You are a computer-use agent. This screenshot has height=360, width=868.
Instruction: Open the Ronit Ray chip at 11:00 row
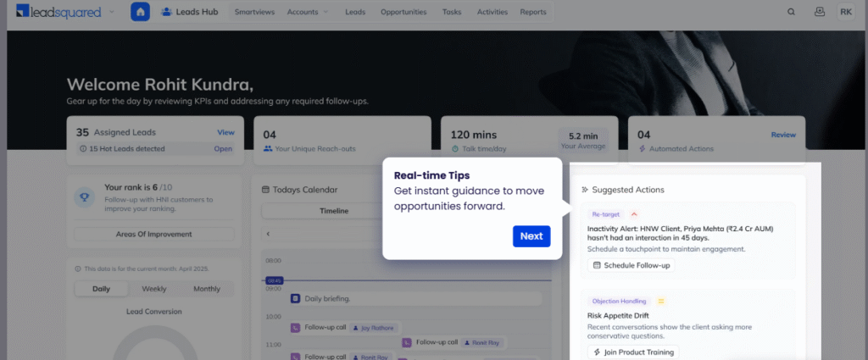[482, 342]
